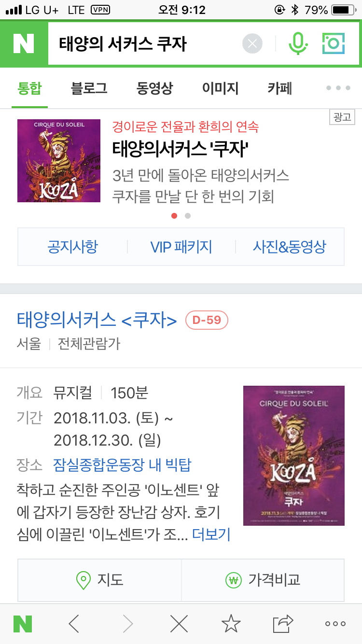The height and width of the screenshot is (644, 362).
Task: Clear the search text with X icon
Action: point(252,44)
